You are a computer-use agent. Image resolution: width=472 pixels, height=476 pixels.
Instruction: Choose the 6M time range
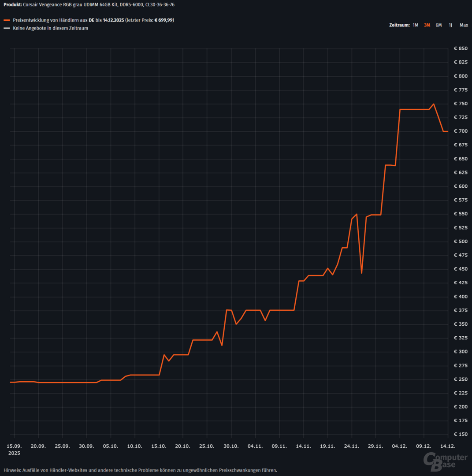click(x=439, y=25)
